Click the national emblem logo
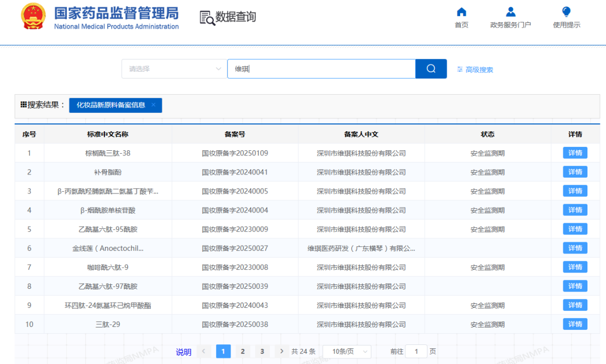 [x=33, y=16]
